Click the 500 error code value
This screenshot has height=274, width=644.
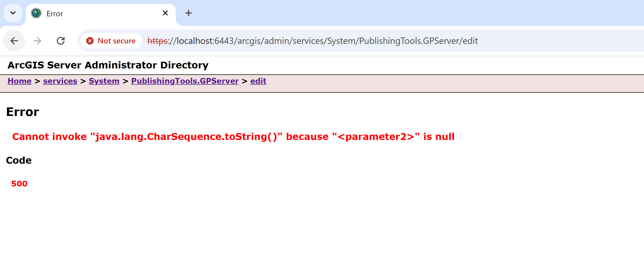19,184
